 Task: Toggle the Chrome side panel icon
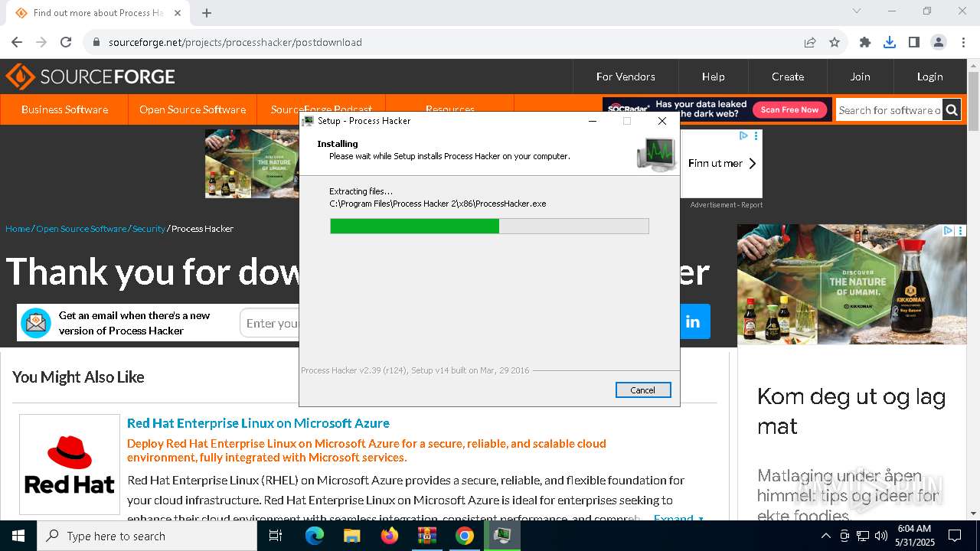tap(914, 42)
